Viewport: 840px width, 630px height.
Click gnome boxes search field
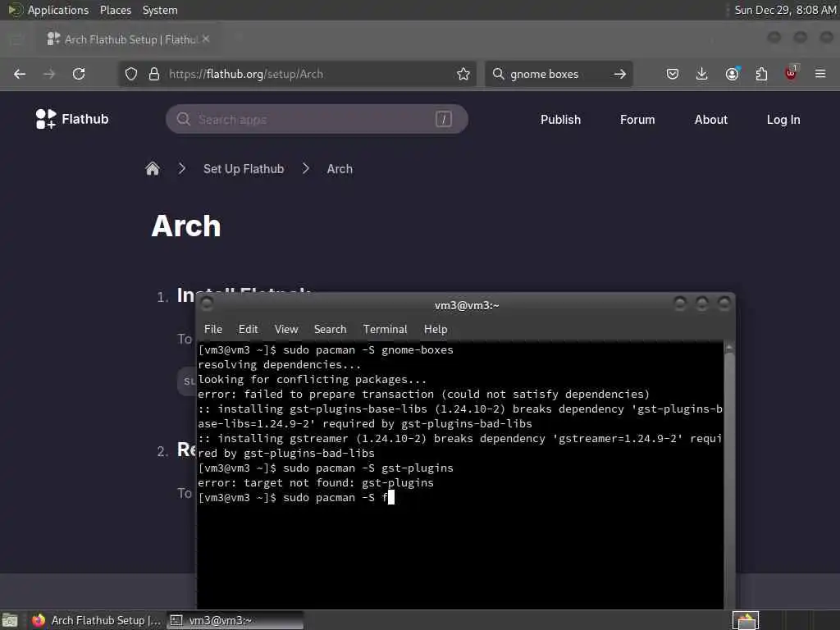point(557,74)
